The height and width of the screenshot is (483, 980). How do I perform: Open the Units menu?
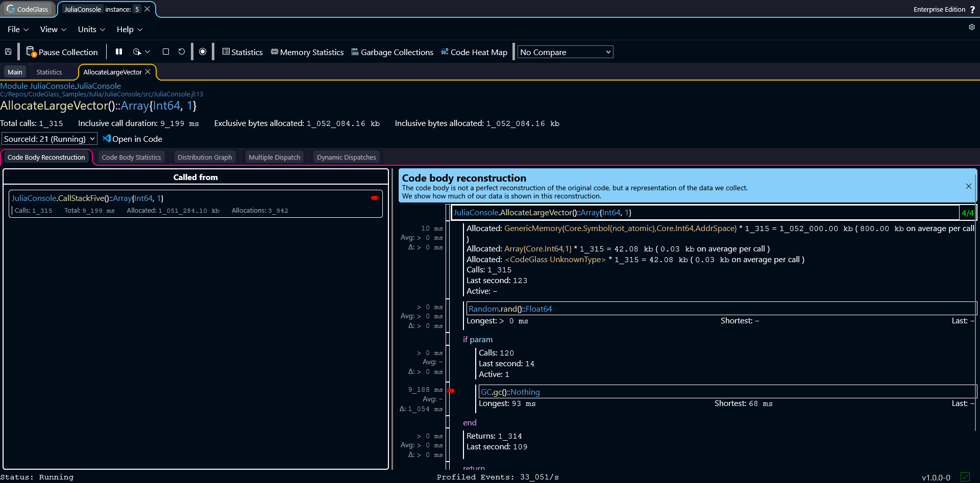91,30
